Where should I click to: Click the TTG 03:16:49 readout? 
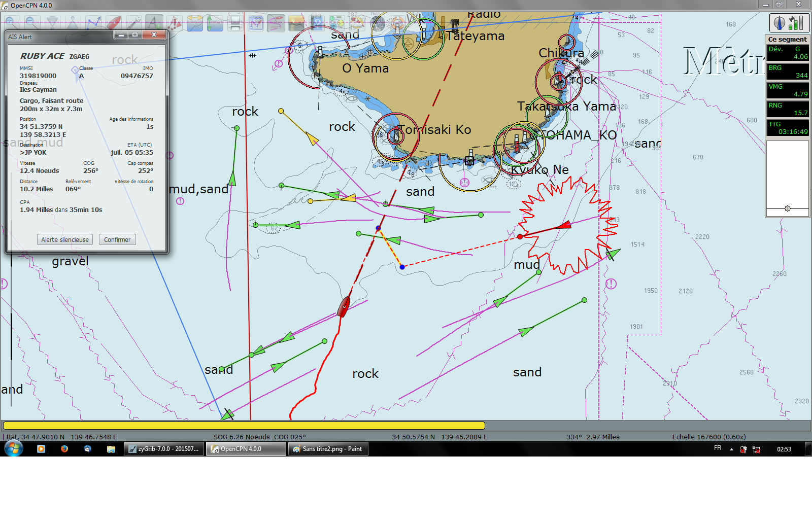click(788, 128)
